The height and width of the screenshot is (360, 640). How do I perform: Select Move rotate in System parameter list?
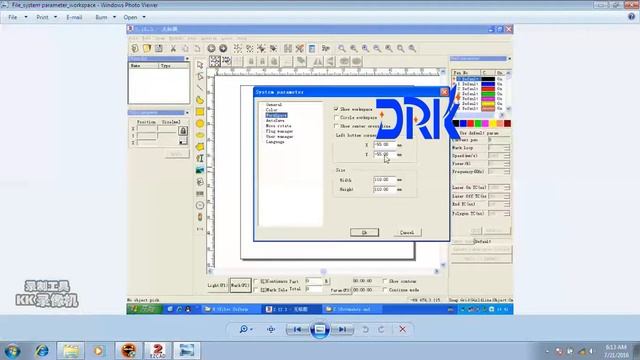pyautogui.click(x=278, y=126)
